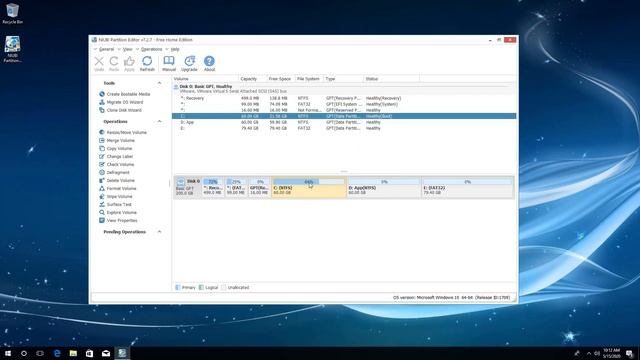
Task: Collapse the Tools section chevron
Action: [159, 83]
